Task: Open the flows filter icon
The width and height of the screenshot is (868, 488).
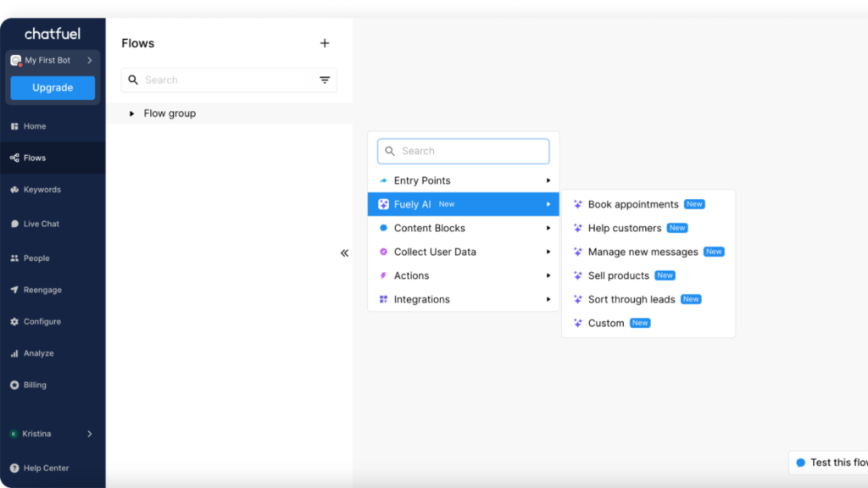Action: [x=325, y=80]
